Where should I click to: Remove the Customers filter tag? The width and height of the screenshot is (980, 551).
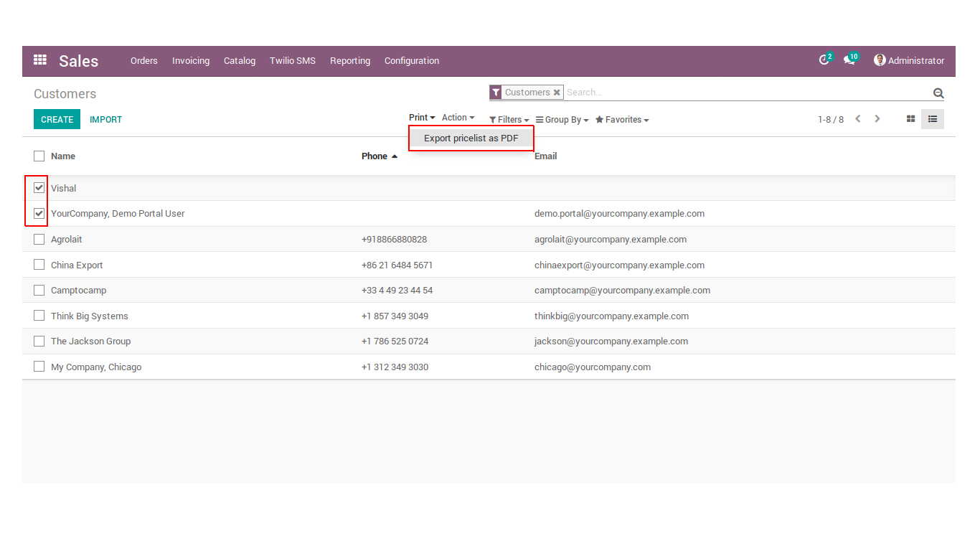557,93
